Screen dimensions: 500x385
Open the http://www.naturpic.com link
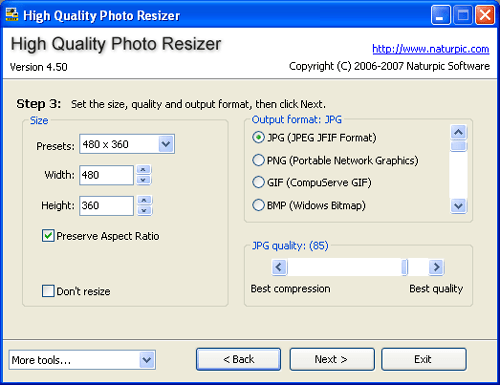431,49
